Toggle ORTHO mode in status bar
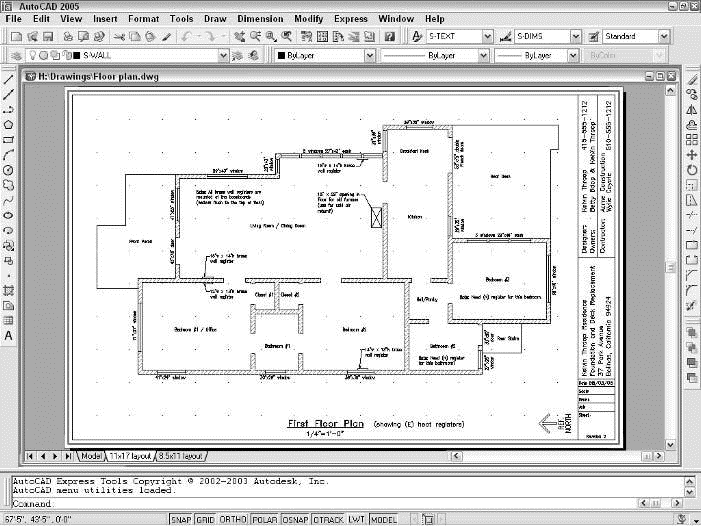 point(233,519)
